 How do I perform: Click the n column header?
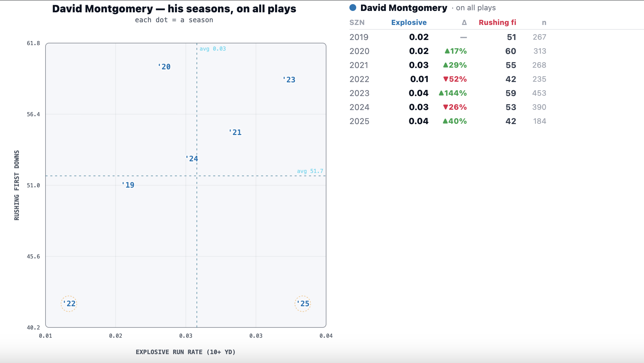coord(544,23)
